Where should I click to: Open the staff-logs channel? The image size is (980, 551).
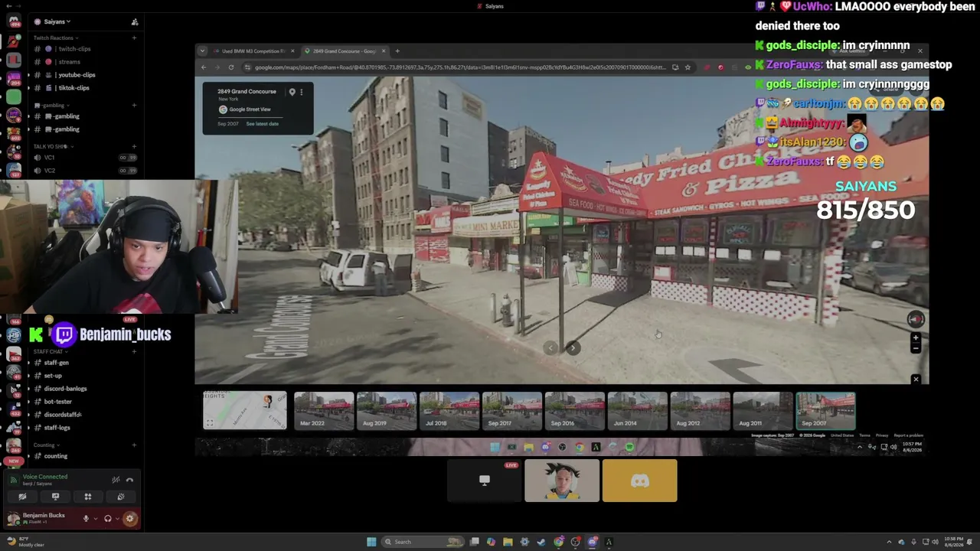[84, 428]
